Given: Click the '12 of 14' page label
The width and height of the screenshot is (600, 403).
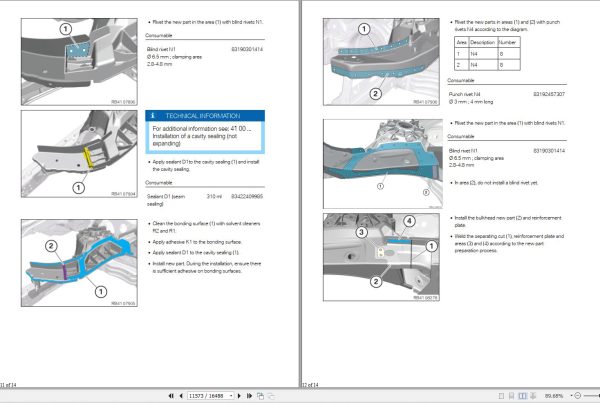Looking at the screenshot, I should (x=310, y=385).
